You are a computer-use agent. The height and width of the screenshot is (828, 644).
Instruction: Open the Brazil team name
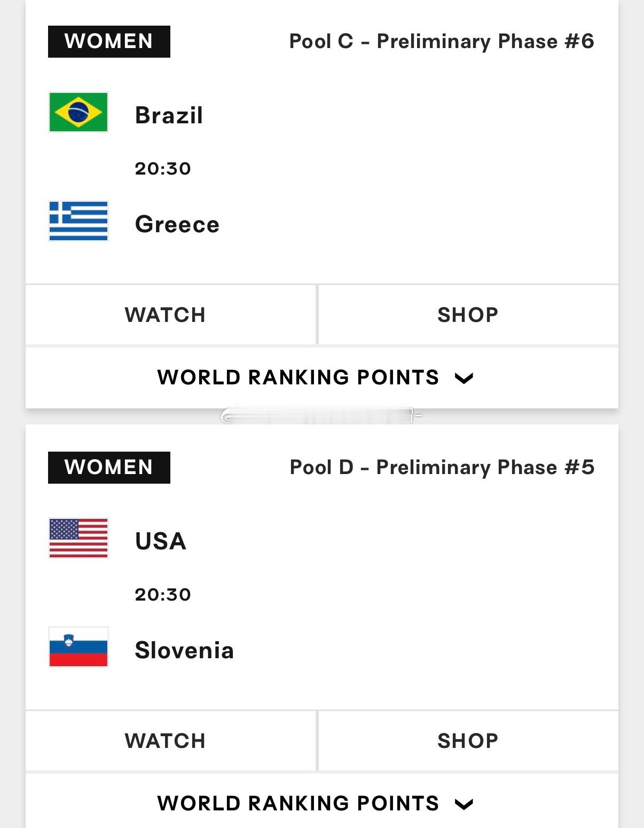[169, 115]
